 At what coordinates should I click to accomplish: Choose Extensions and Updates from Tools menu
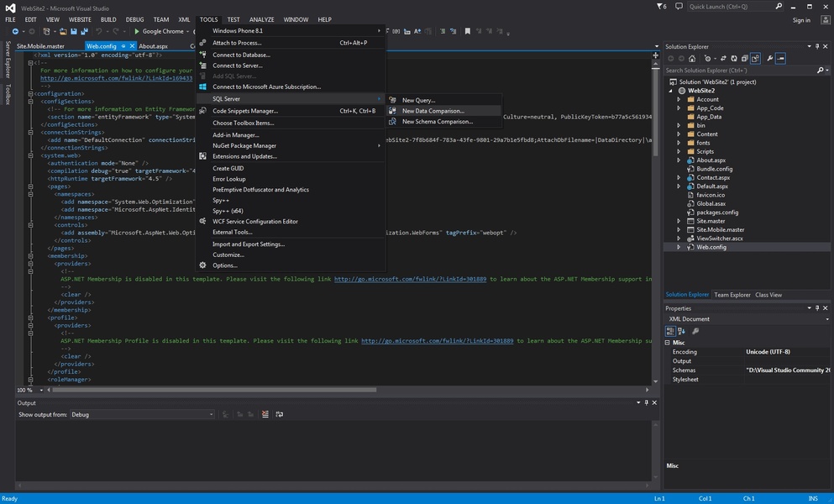click(244, 156)
